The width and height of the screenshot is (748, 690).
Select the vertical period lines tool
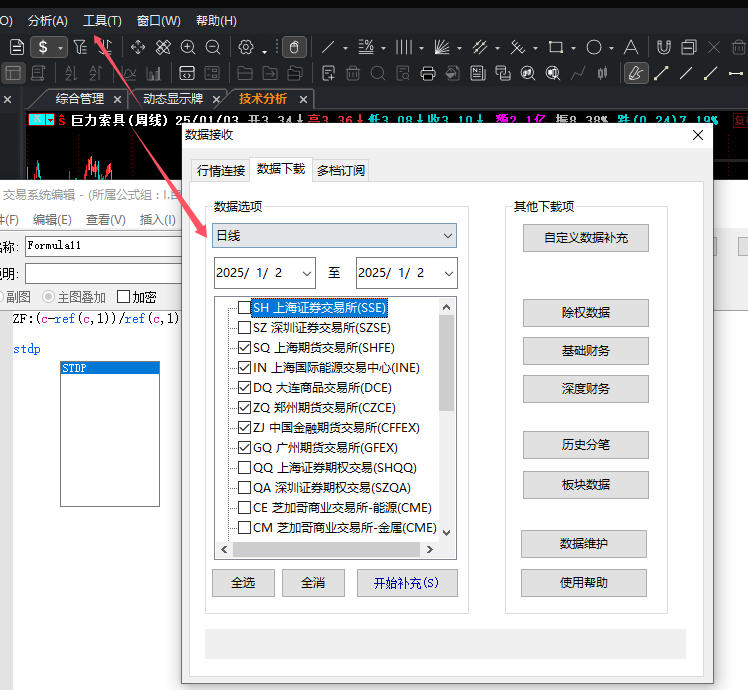click(404, 47)
